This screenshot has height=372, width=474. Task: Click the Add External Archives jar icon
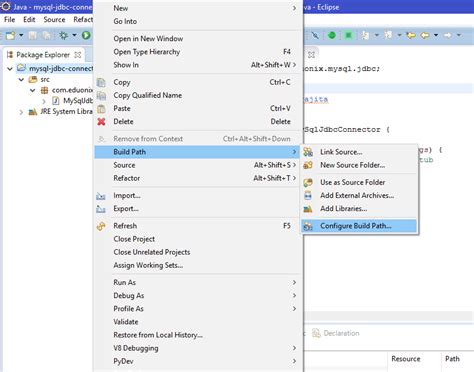click(x=308, y=196)
